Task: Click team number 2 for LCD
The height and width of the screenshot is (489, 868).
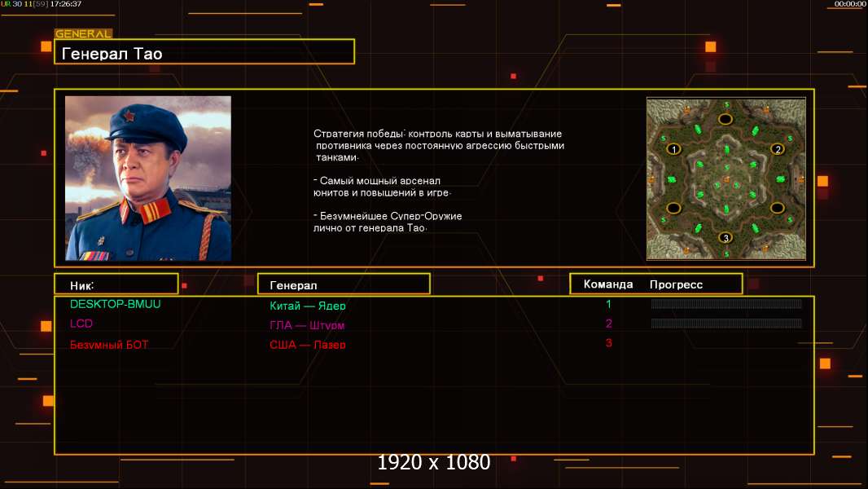Action: (x=609, y=324)
